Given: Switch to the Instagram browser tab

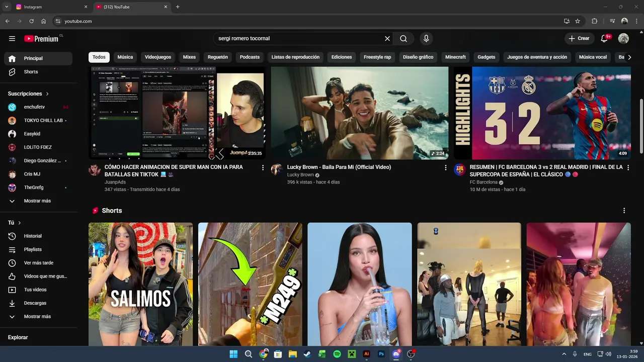Looking at the screenshot, I should pos(50,7).
